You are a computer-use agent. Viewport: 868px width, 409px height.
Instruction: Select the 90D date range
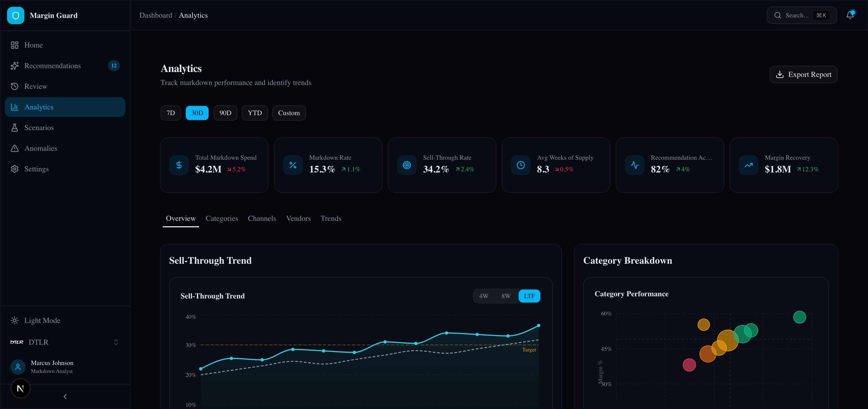click(225, 113)
